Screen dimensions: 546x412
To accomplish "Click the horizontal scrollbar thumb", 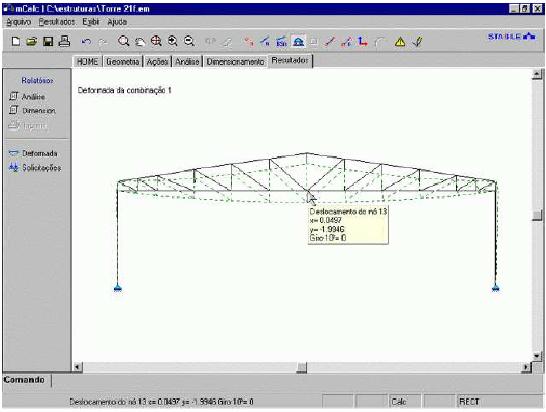I will pyautogui.click(x=302, y=367).
